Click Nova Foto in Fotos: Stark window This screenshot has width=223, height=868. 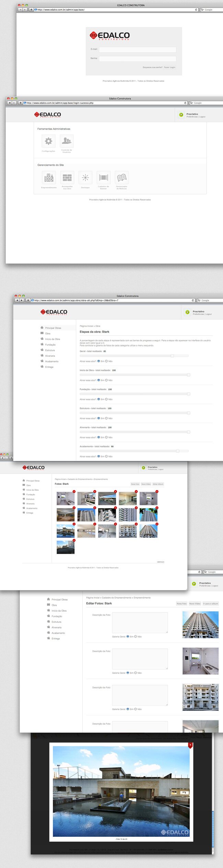point(135,484)
